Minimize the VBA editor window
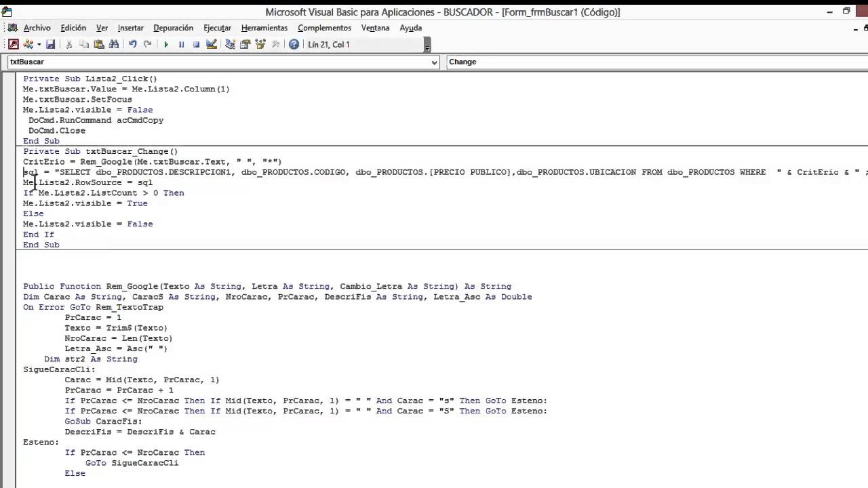The width and height of the screenshot is (868, 488). (x=830, y=12)
